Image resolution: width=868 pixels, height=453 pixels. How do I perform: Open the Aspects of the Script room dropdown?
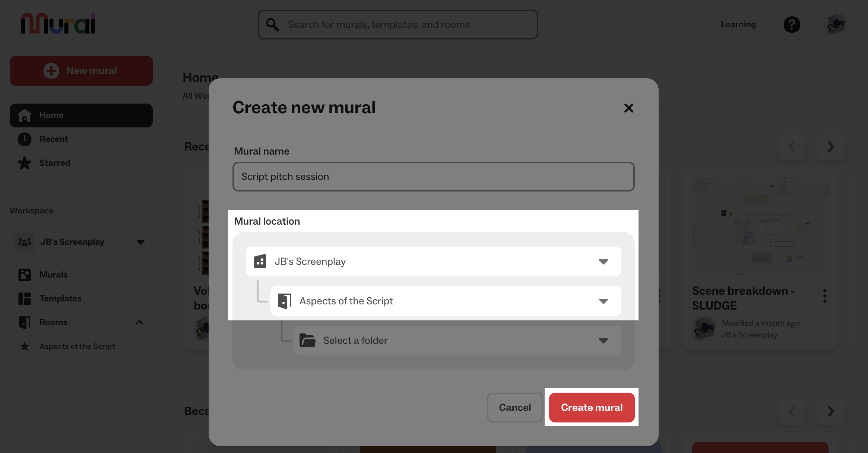tap(603, 301)
